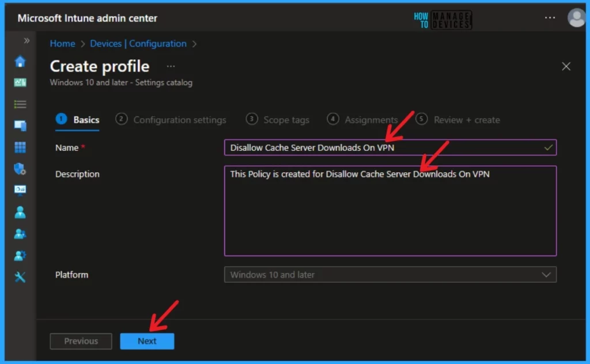Click the Previous button
590x364 pixels.
point(81,341)
